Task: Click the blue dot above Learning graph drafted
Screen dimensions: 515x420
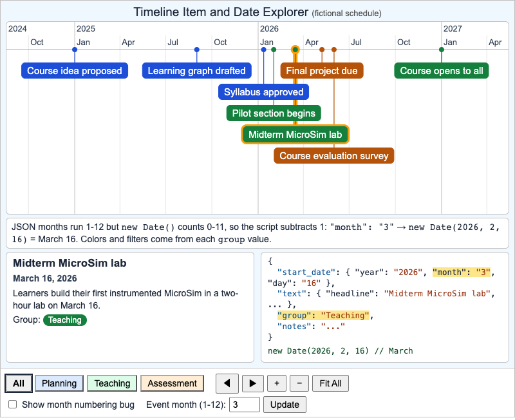Action: (197, 50)
